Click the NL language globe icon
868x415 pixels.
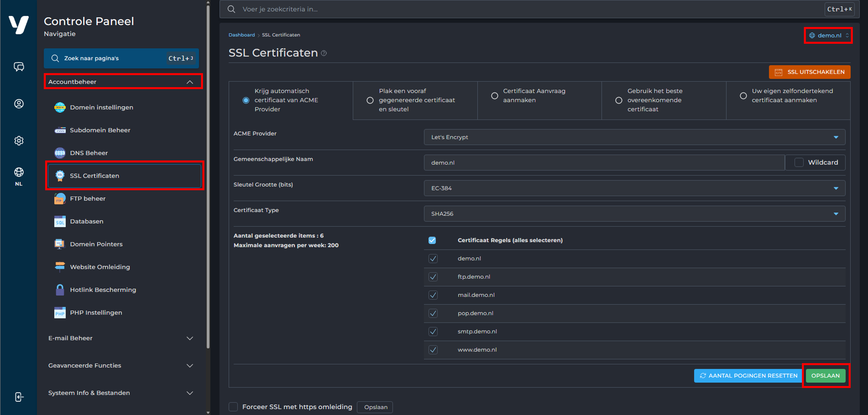[19, 173]
